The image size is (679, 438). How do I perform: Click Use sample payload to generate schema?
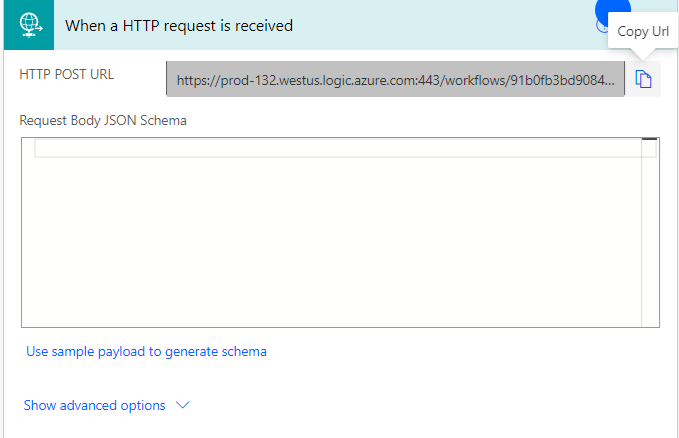146,351
